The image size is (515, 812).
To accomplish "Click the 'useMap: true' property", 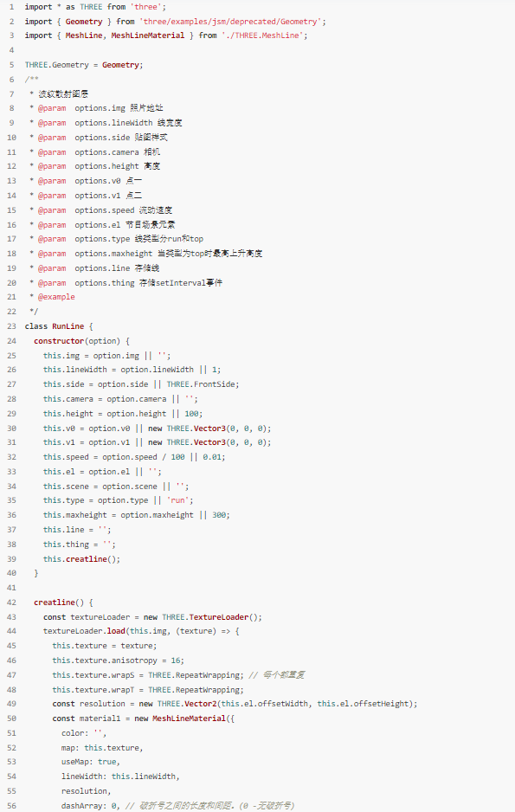I will (89, 762).
